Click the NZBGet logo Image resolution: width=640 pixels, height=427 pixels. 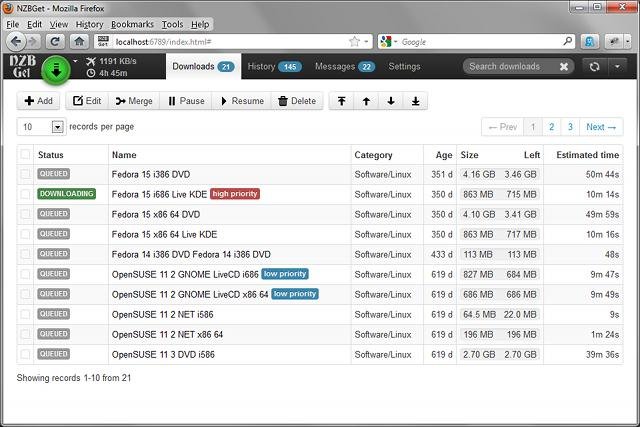pos(22,67)
